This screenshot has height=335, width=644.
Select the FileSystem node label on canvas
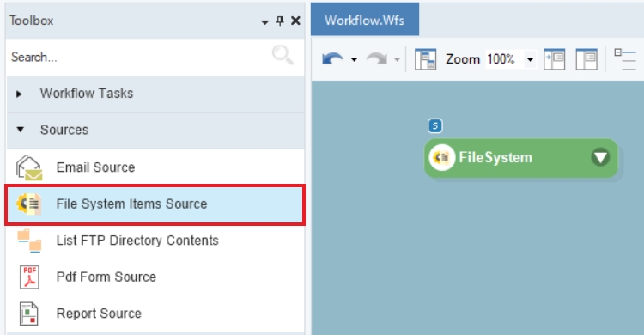click(x=495, y=157)
